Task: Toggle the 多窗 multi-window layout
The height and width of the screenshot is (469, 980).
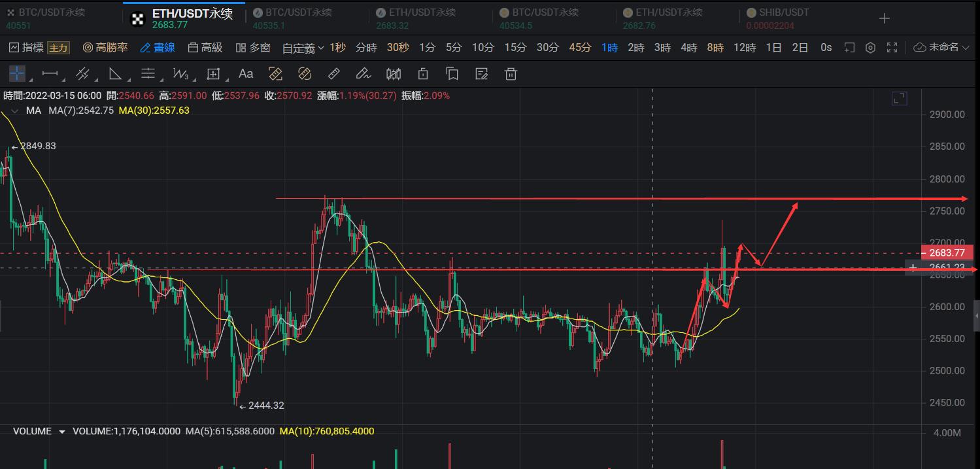Action: (253, 47)
